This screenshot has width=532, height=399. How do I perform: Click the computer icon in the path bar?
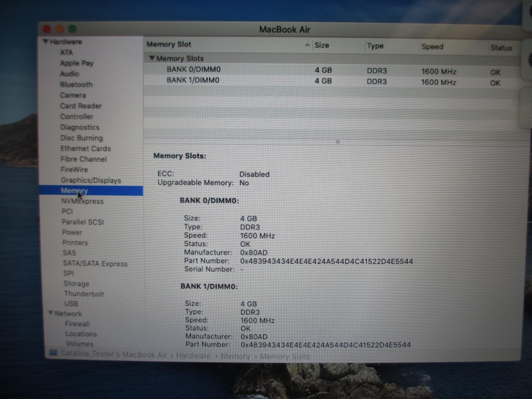(54, 353)
